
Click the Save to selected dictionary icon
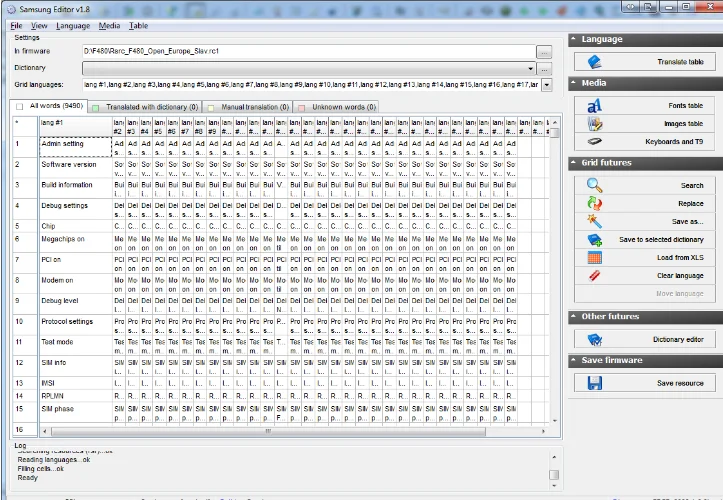[x=594, y=239]
